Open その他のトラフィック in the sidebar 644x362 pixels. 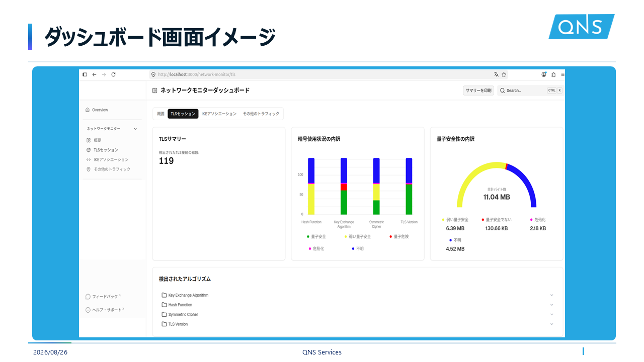(112, 169)
